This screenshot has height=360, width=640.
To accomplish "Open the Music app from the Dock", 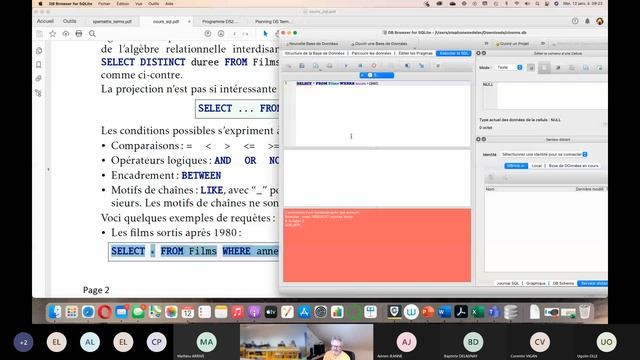I will pos(238,312).
